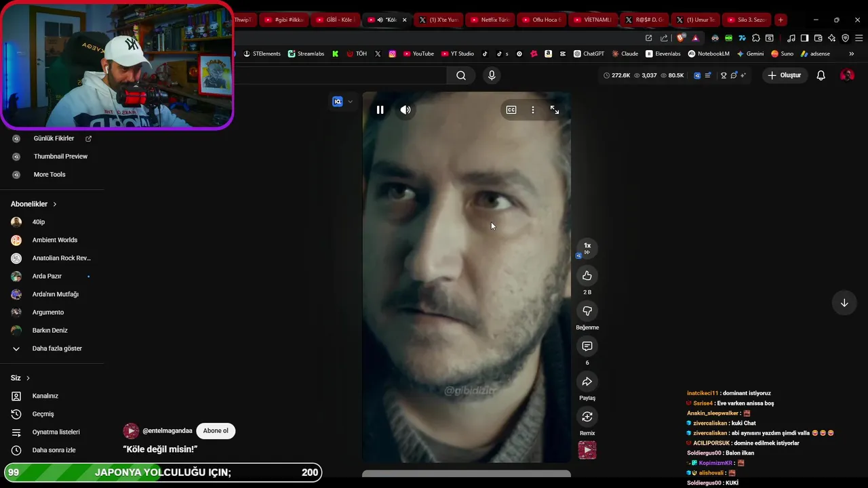Open Oynatma listeleri playlists

coord(56,432)
